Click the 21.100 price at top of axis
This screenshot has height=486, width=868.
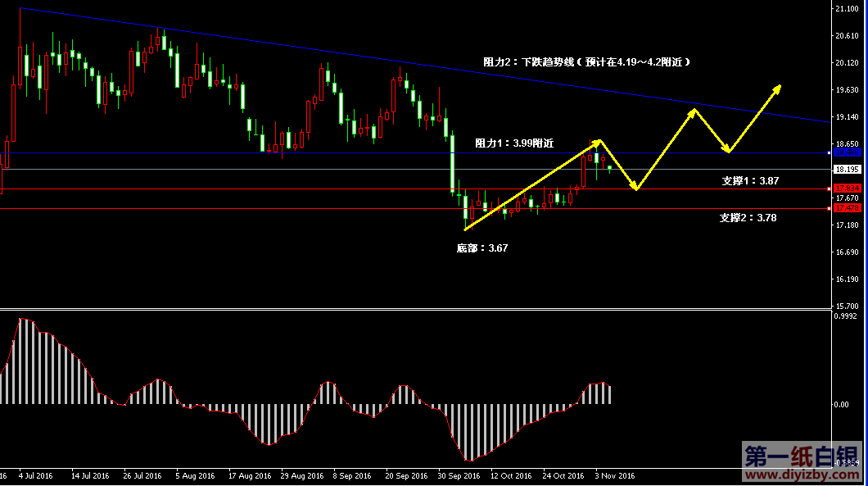click(846, 8)
